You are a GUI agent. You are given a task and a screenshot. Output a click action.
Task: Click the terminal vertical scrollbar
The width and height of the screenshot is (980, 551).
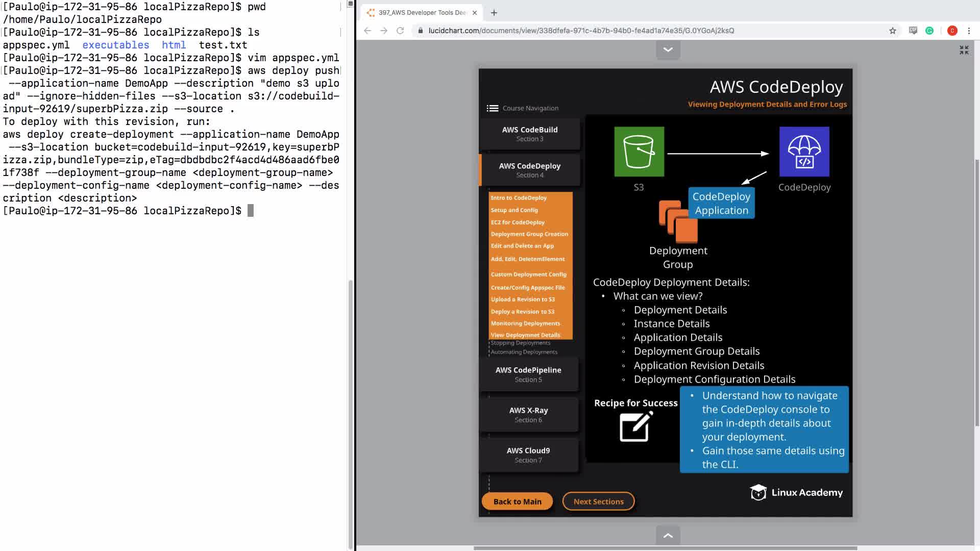click(350, 413)
